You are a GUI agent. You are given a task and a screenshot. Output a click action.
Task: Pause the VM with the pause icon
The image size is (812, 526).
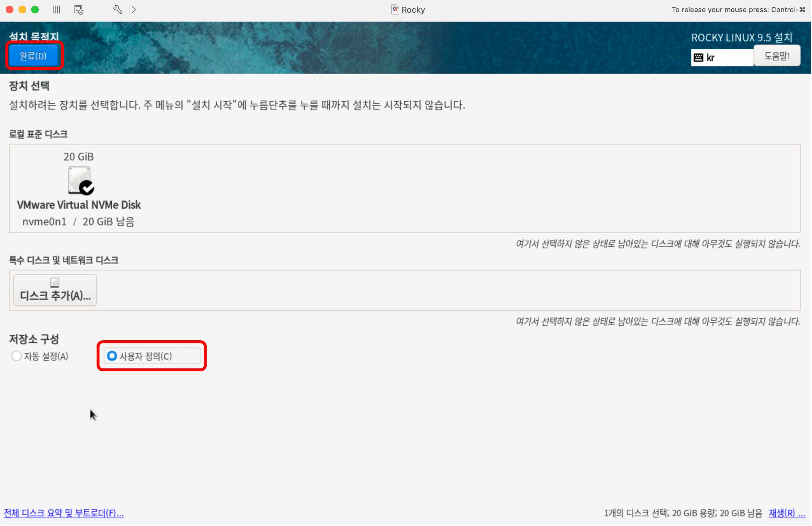tap(57, 10)
